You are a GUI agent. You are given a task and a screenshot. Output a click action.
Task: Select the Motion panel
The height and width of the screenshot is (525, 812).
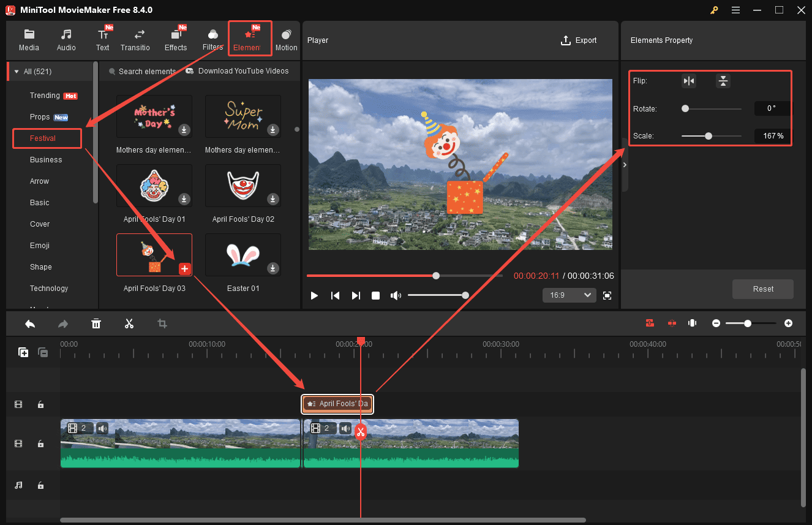point(286,40)
